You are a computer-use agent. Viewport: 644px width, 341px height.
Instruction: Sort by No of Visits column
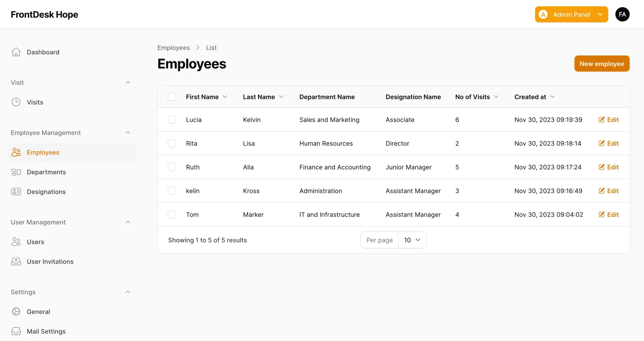[477, 97]
